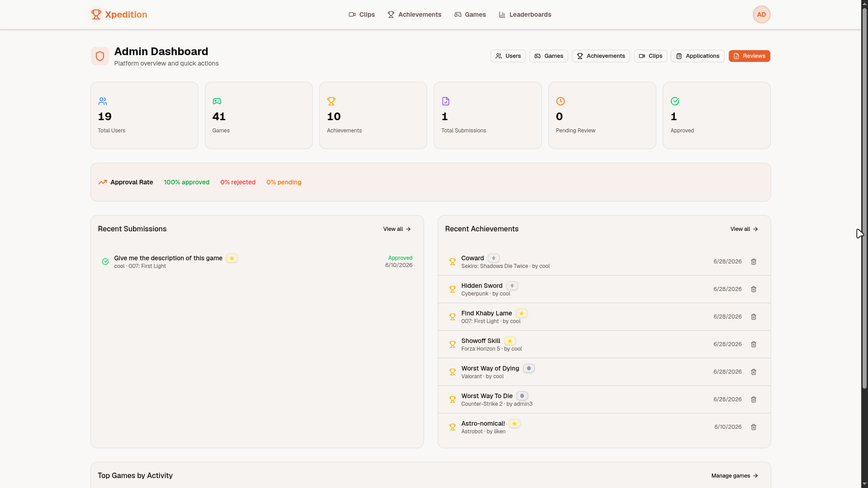Open the AD user avatar menu

761,14
